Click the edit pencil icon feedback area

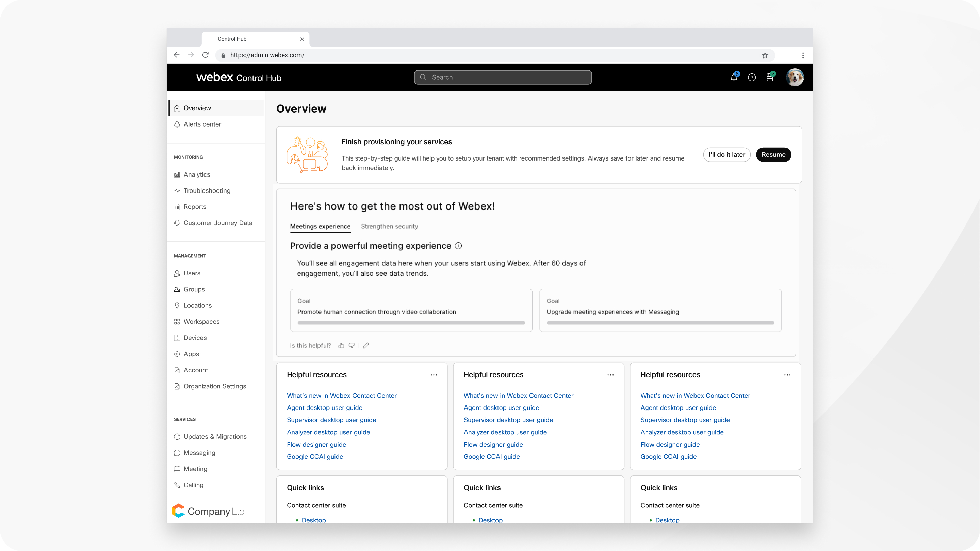[x=365, y=345]
